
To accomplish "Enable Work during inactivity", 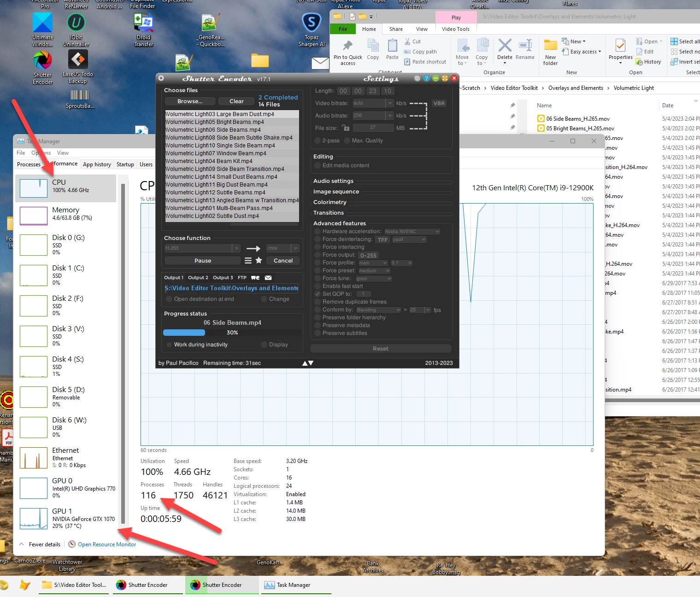I will 169,345.
